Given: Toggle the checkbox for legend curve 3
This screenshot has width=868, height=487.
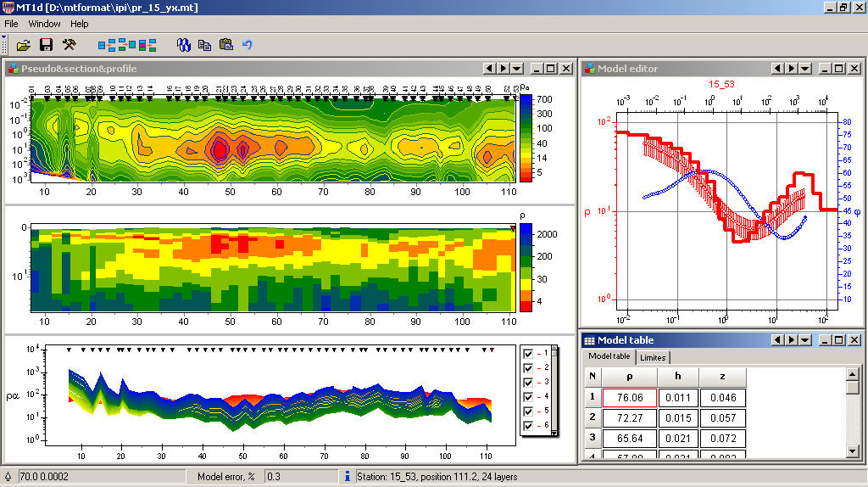Looking at the screenshot, I should pos(528,382).
